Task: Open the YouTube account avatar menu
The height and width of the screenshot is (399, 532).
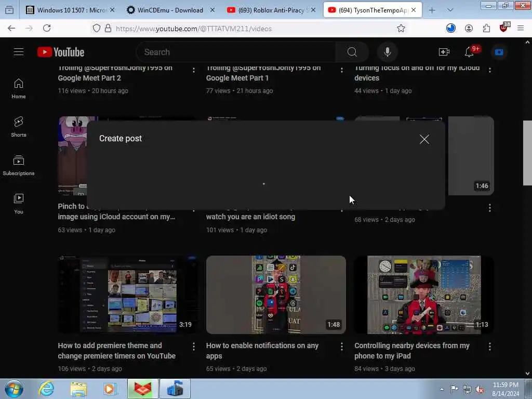Action: pos(499,52)
